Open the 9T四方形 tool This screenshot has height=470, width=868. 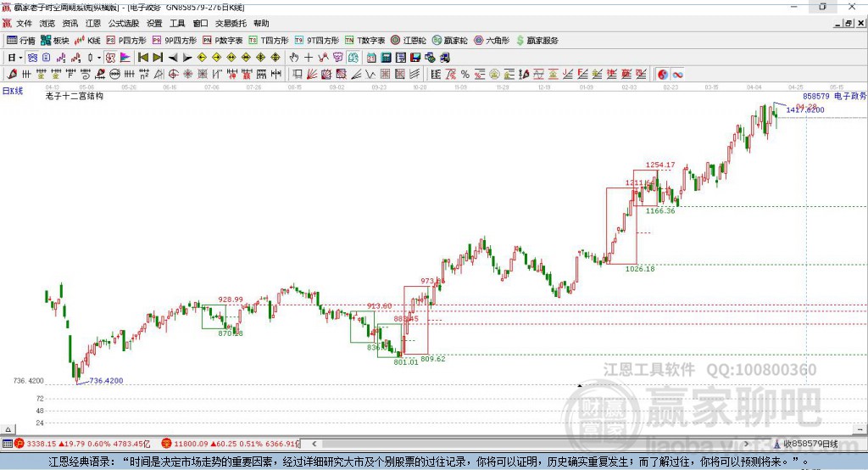317,41
